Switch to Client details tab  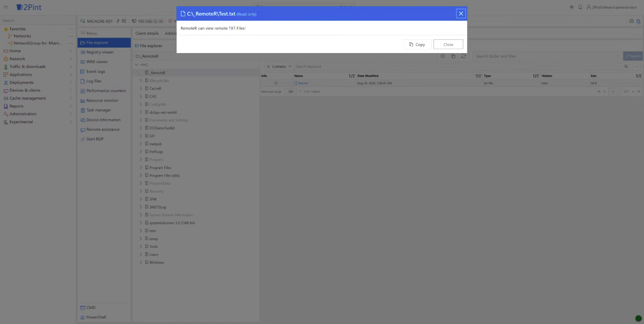147,33
